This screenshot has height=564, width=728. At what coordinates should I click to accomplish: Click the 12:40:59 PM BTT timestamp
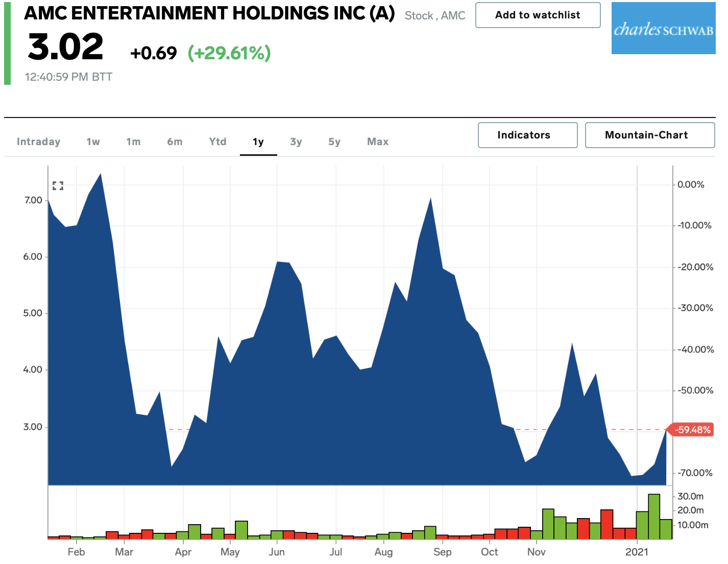click(x=68, y=77)
